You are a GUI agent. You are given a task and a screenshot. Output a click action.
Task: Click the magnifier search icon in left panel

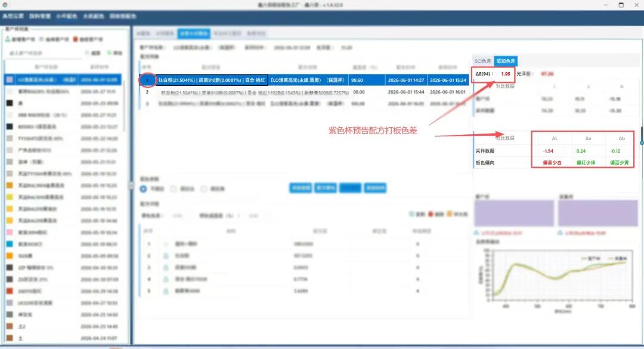point(87,53)
